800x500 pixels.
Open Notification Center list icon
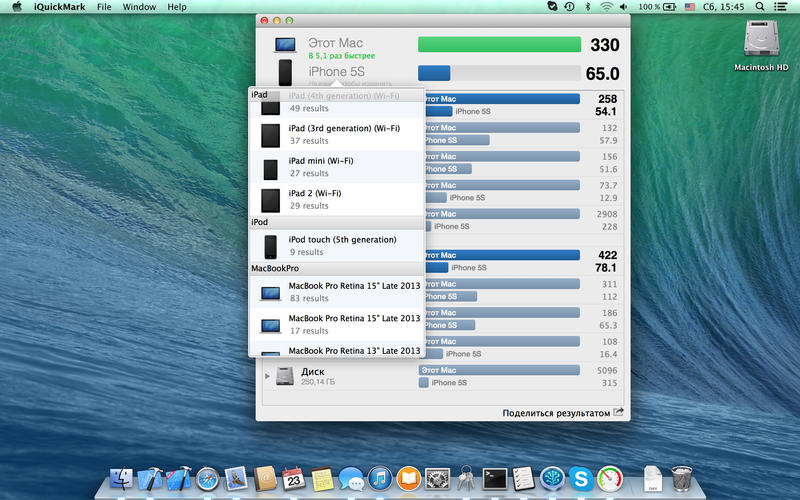pyautogui.click(x=780, y=7)
